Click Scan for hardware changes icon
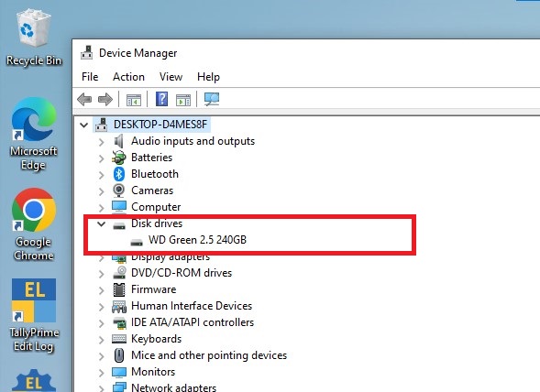The image size is (540, 392). tap(212, 100)
